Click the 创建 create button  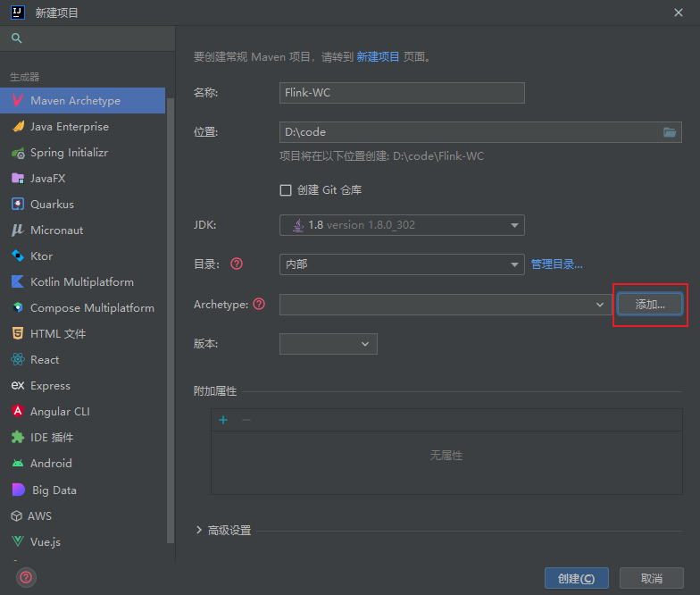click(x=576, y=578)
